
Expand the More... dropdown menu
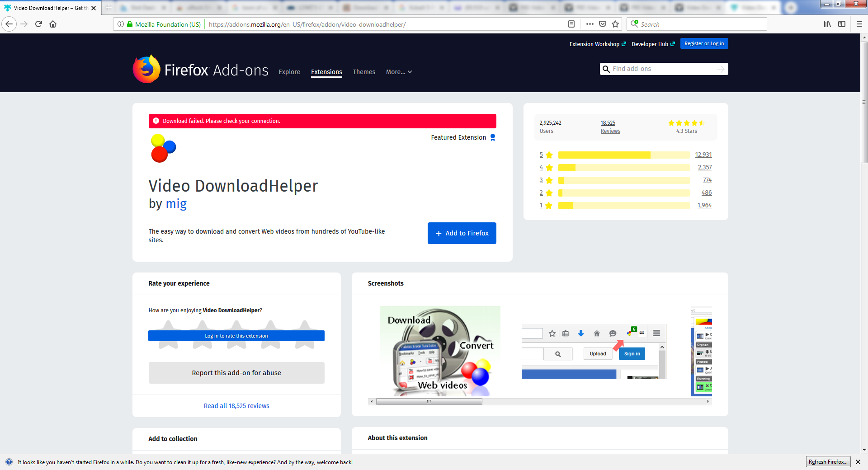[399, 72]
